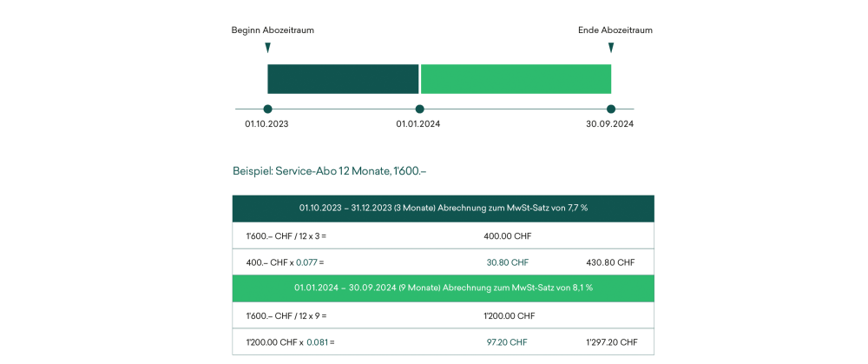Click the dark green period bar
Viewport: 868px width, 364px height.
343,78
